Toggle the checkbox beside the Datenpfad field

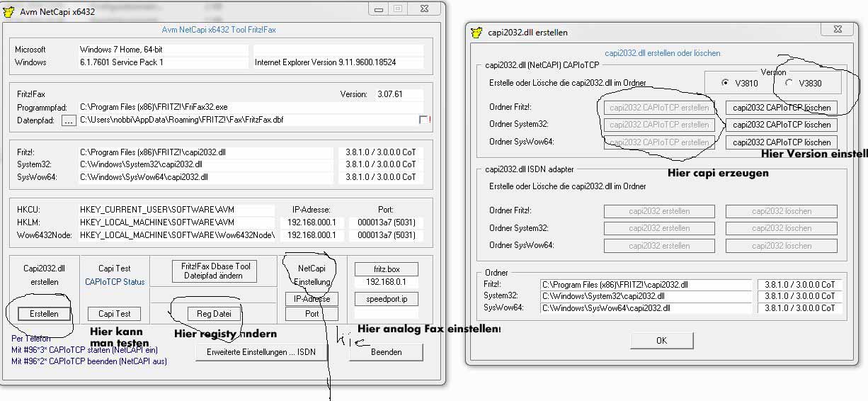[423, 120]
